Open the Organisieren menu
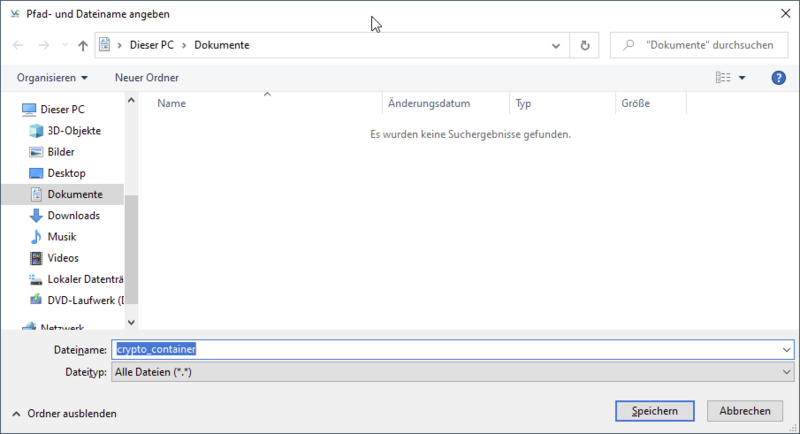This screenshot has width=800, height=434. 52,77
